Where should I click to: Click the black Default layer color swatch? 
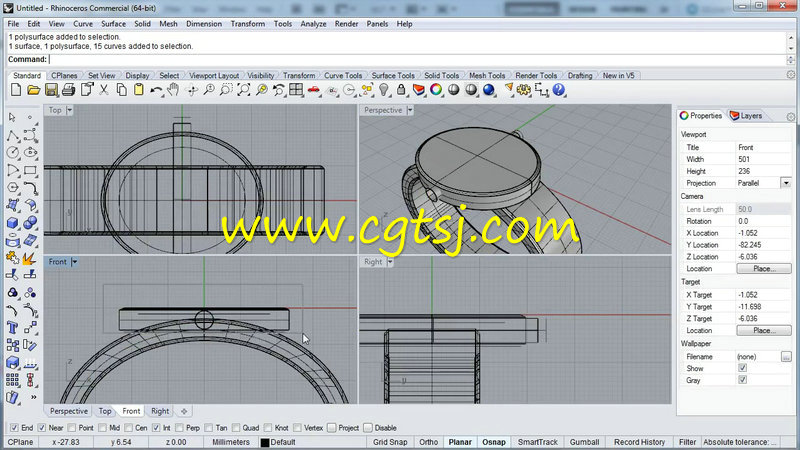pyautogui.click(x=265, y=442)
